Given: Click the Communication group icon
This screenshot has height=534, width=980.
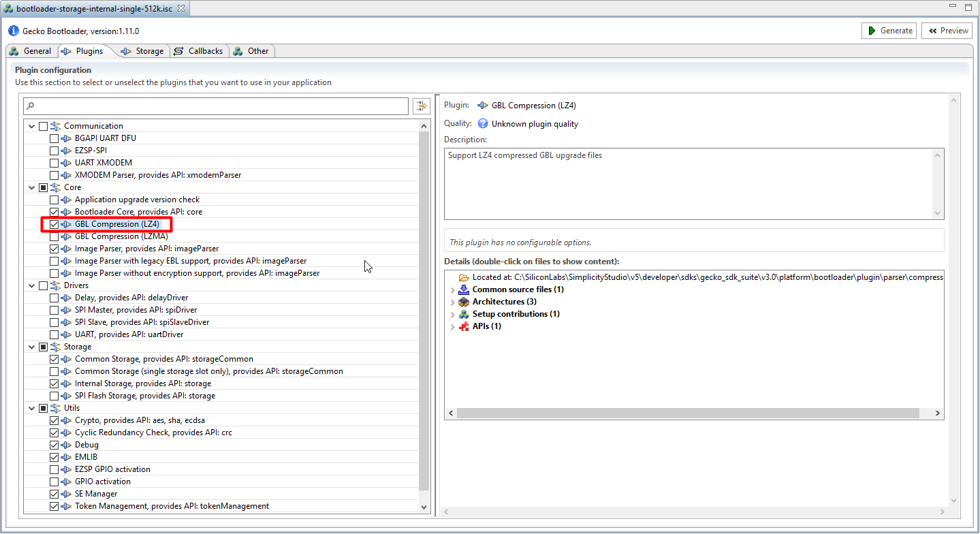Looking at the screenshot, I should tap(55, 126).
